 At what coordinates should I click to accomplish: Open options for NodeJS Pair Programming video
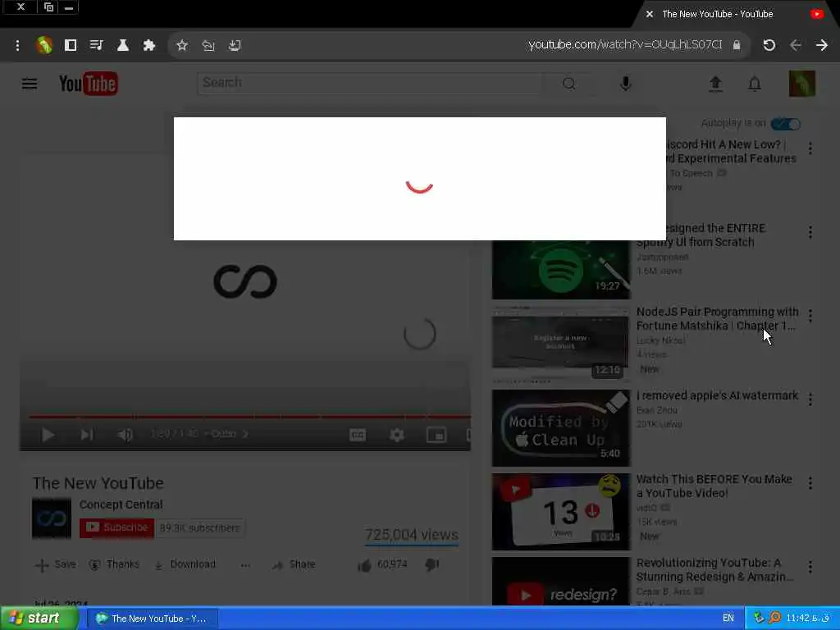pos(810,316)
